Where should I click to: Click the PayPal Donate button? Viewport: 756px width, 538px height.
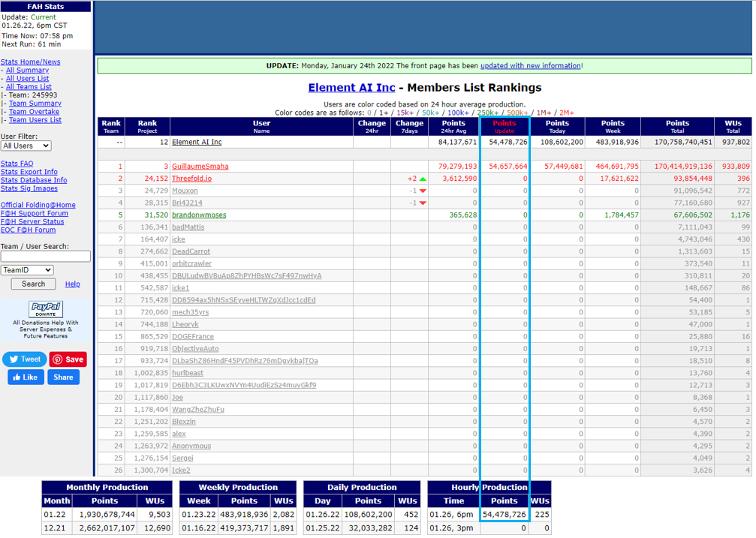46,309
